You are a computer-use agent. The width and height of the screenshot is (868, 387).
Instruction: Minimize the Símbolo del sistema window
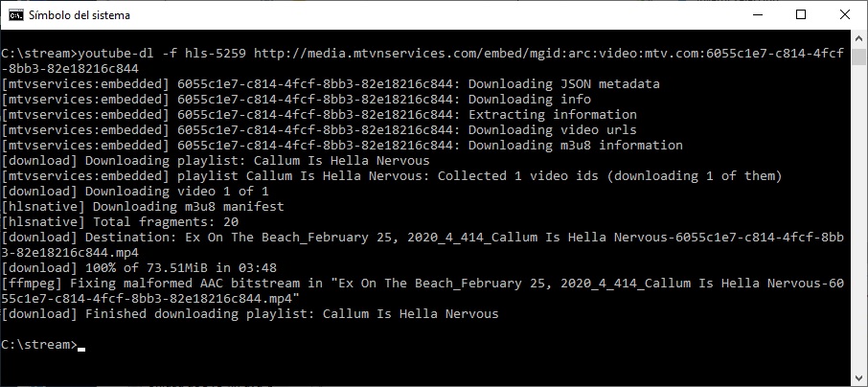point(757,15)
